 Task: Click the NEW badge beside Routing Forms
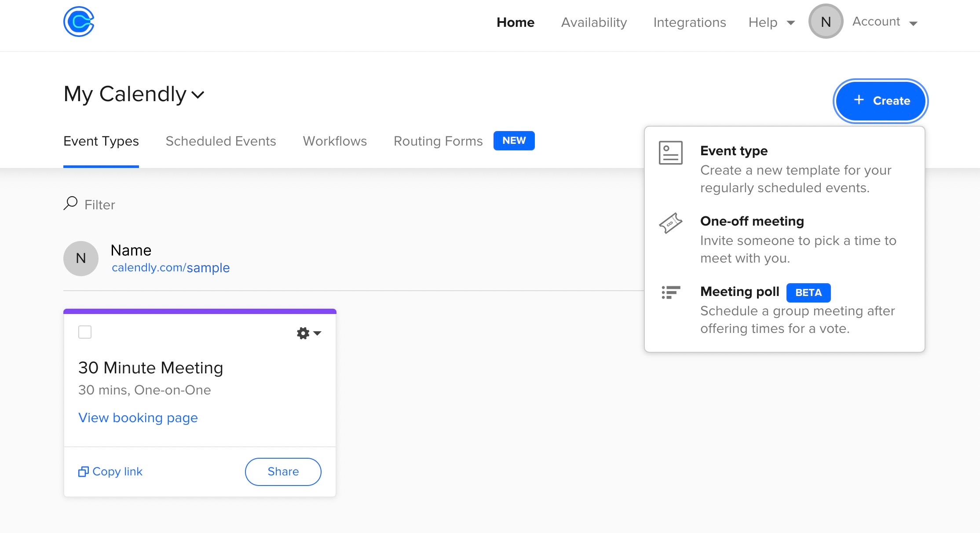514,141
